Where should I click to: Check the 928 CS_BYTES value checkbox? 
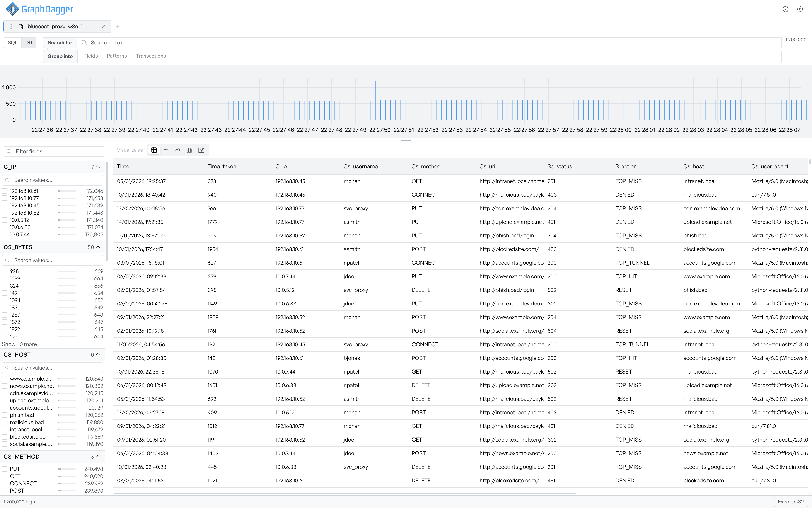pyautogui.click(x=5, y=271)
